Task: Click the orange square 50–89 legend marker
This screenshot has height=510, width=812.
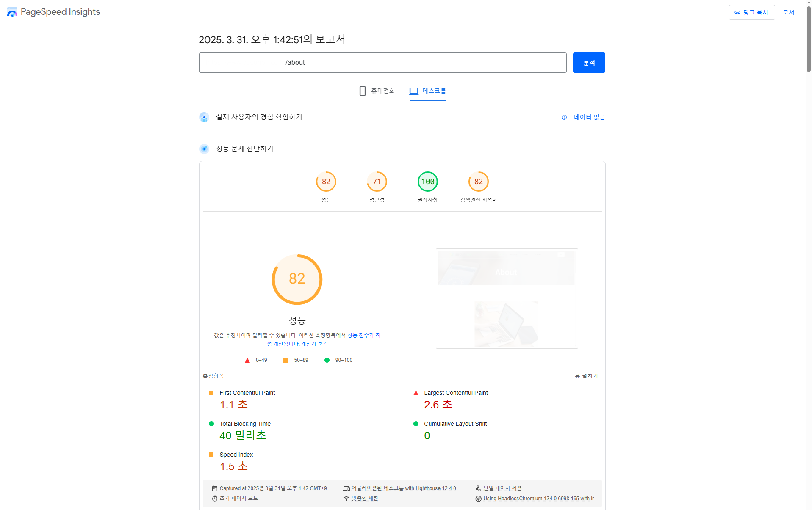Action: point(285,360)
